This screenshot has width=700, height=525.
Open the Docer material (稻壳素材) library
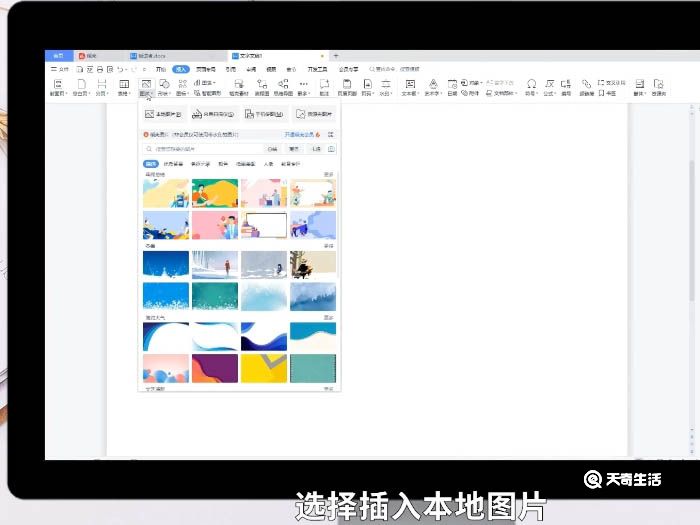click(239, 88)
